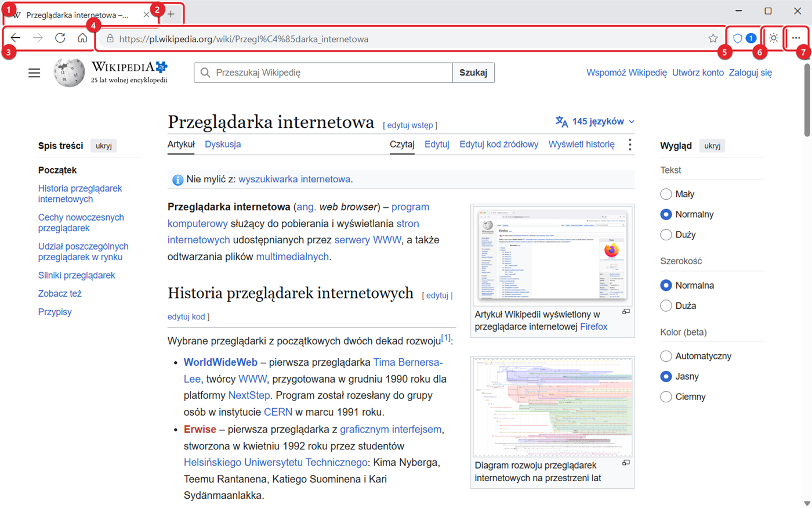Follow the Zaloguj się link
The width and height of the screenshot is (812, 508).
[x=751, y=73]
